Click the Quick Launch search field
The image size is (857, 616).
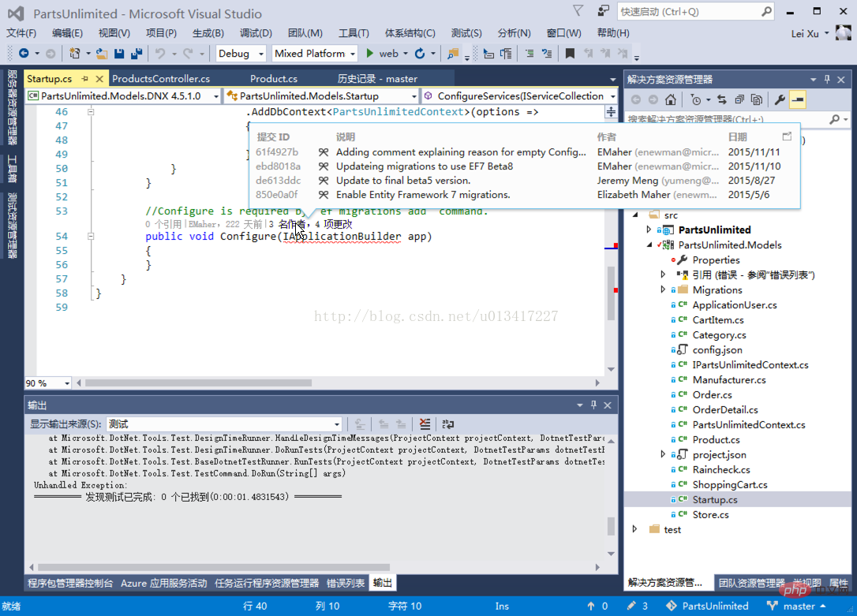click(696, 12)
